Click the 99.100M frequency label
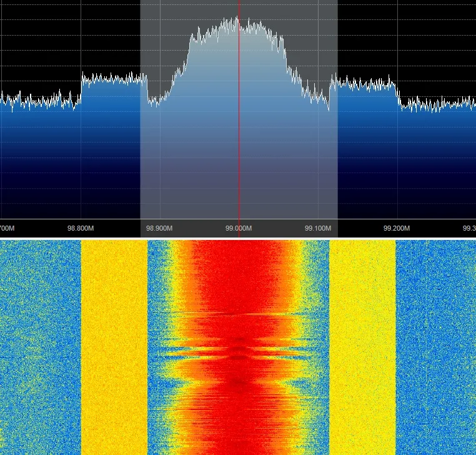Image resolution: width=476 pixels, height=455 pixels. click(318, 228)
